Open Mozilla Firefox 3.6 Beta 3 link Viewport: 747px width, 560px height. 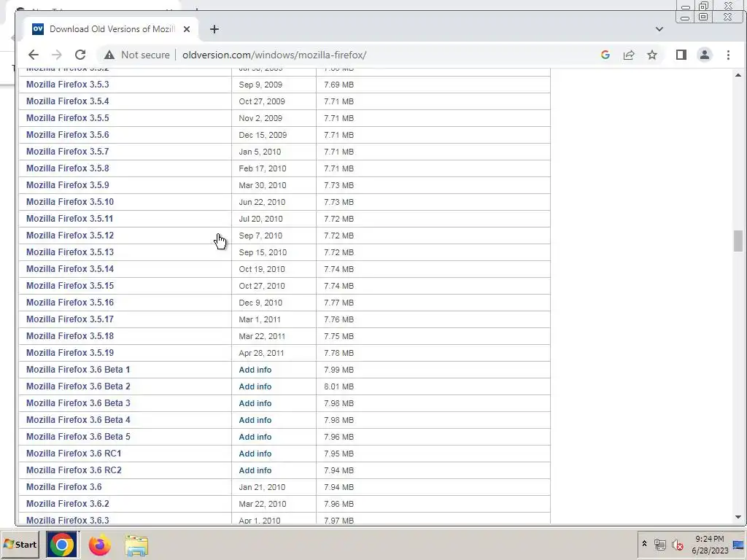[x=78, y=402]
